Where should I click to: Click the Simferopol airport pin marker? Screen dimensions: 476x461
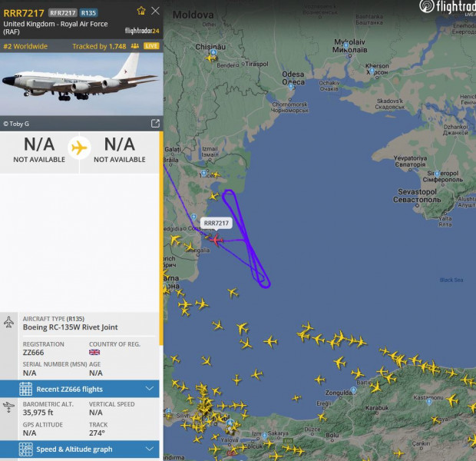(437, 174)
